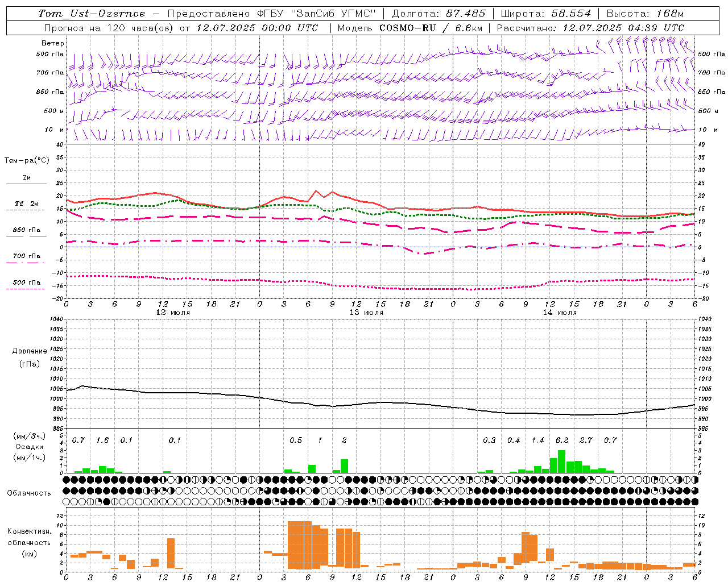The width and height of the screenshot is (728, 582).
Task: Click the "Давление" pressure panel label
Action: 30,351
